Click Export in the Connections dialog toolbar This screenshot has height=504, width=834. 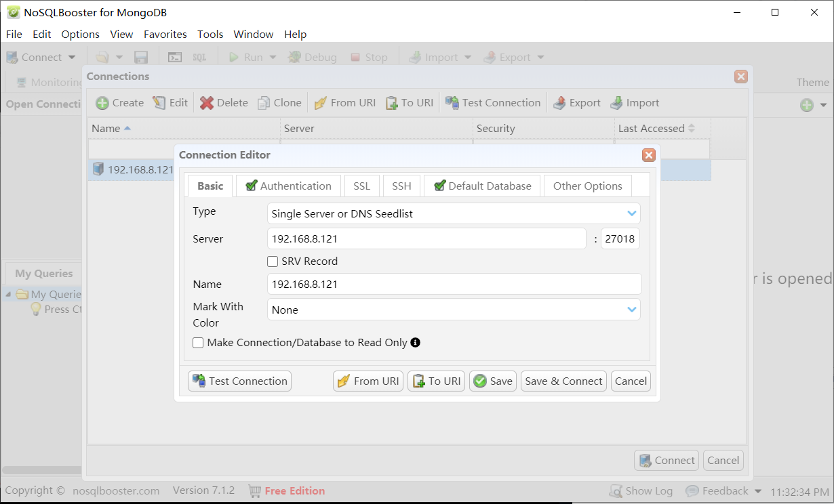(x=576, y=103)
